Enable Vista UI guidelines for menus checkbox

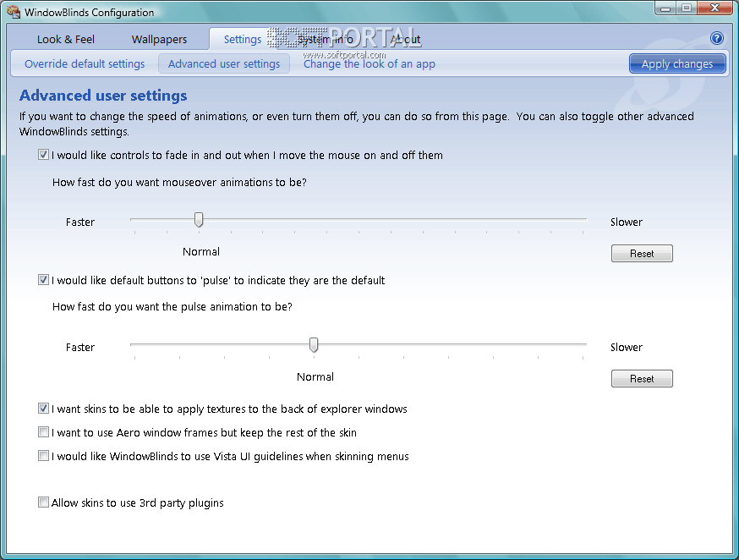tap(43, 456)
